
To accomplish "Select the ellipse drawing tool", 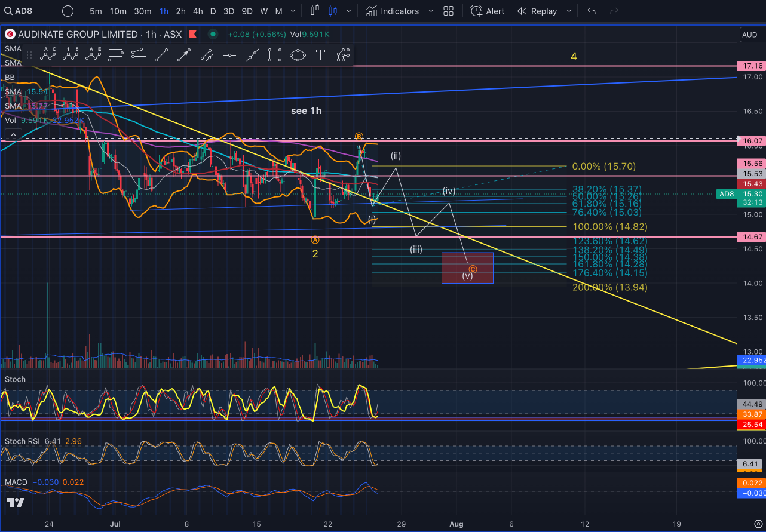I will click(x=298, y=56).
